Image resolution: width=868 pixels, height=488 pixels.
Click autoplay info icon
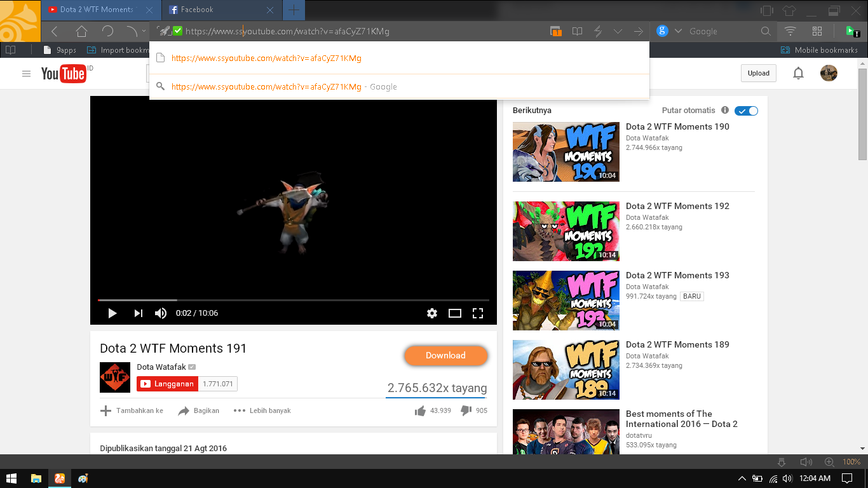(725, 111)
